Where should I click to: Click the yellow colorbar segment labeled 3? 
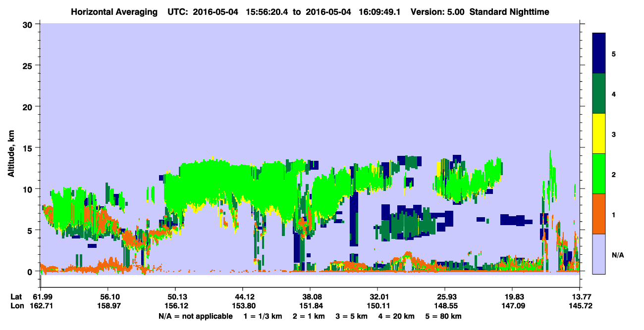599,134
